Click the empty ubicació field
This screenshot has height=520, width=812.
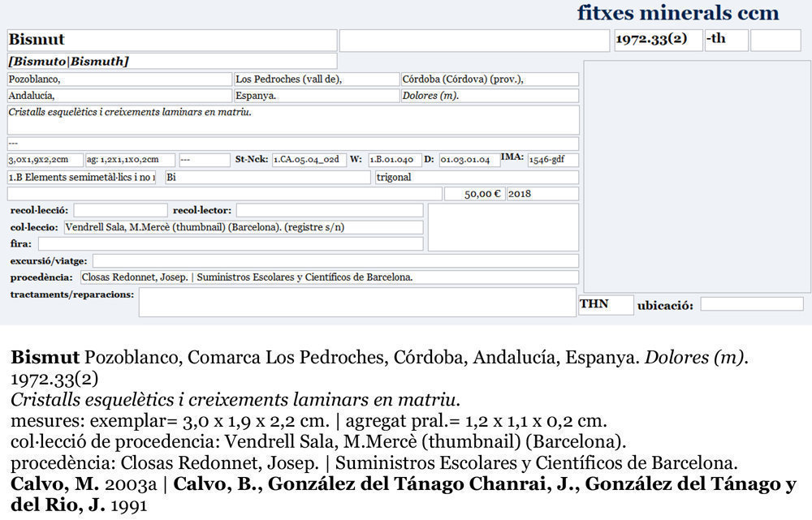[x=751, y=304]
